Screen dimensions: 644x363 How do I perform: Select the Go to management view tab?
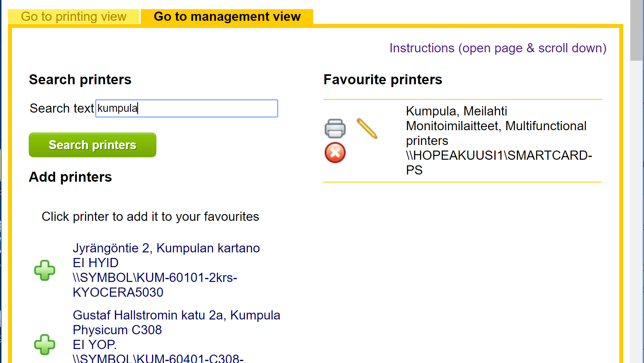[227, 16]
